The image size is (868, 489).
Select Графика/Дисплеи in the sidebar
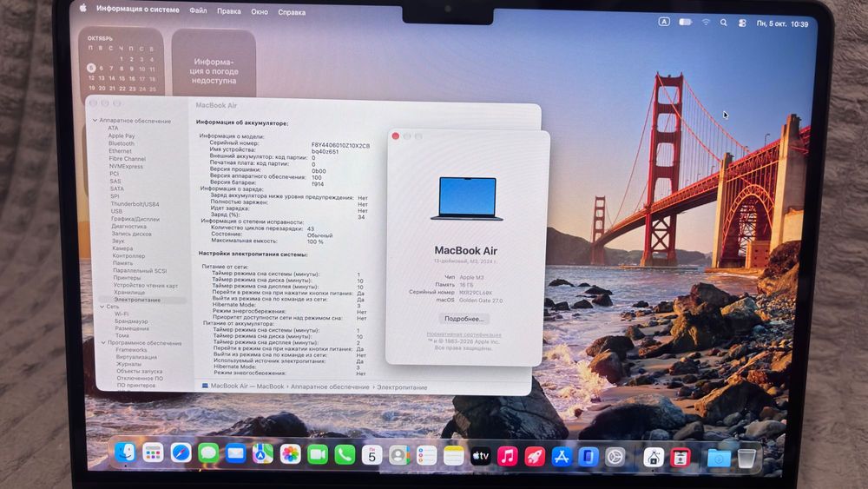point(135,219)
